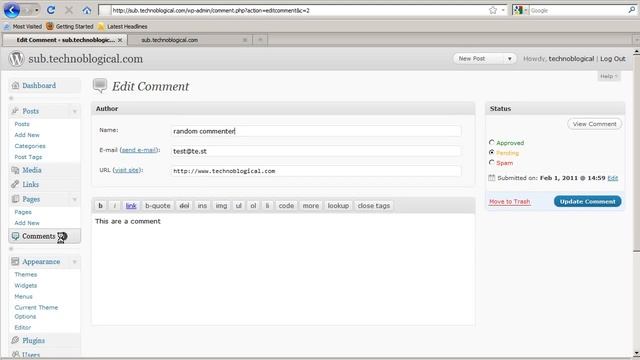
Task: Click the Comments bubble icon
Action: (x=16, y=236)
